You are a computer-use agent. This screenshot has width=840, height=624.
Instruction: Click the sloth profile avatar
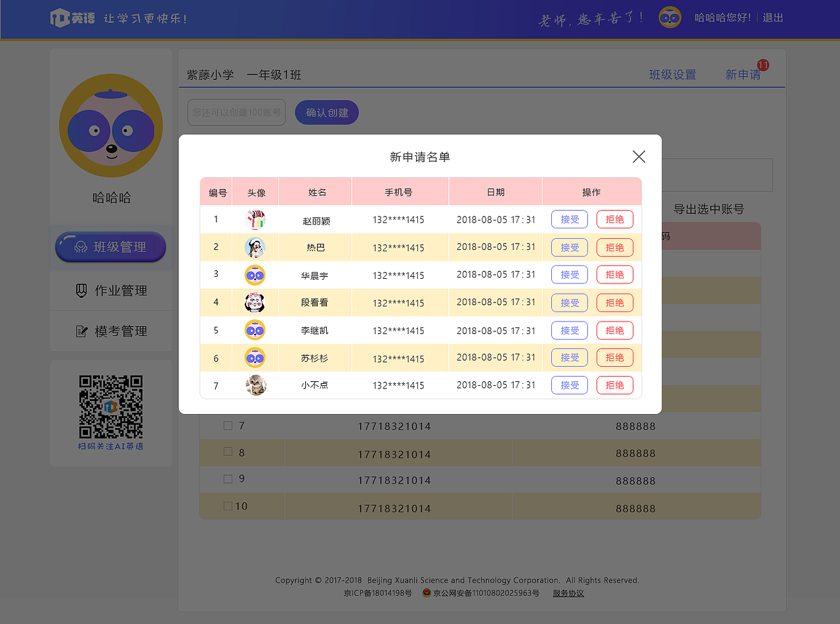110,125
